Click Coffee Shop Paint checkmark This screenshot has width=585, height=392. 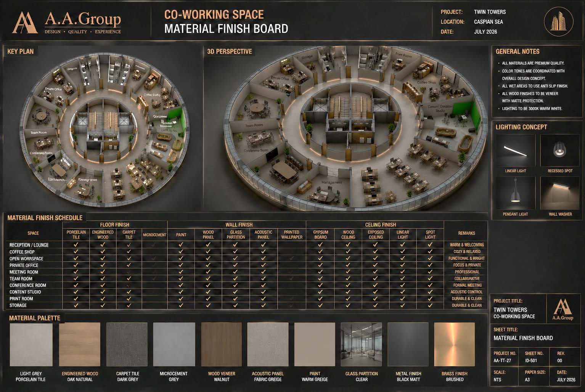click(181, 252)
